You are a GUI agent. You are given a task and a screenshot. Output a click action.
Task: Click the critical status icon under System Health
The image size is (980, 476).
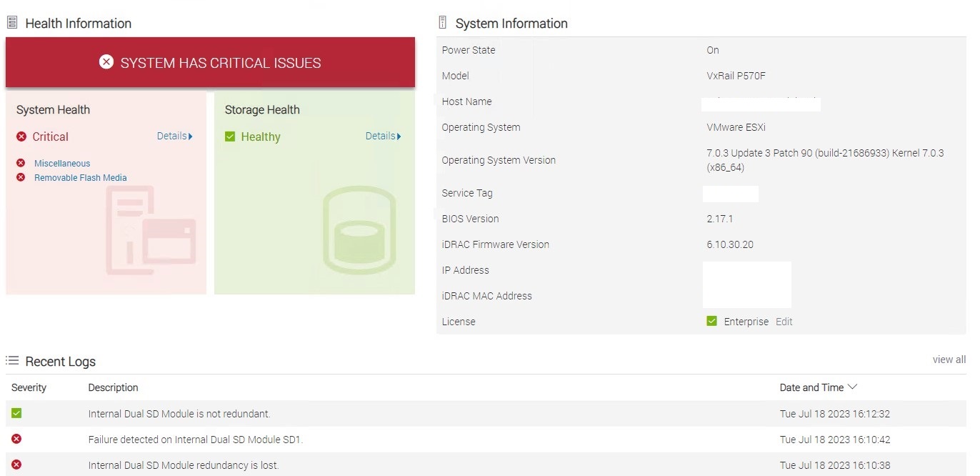coord(20,136)
